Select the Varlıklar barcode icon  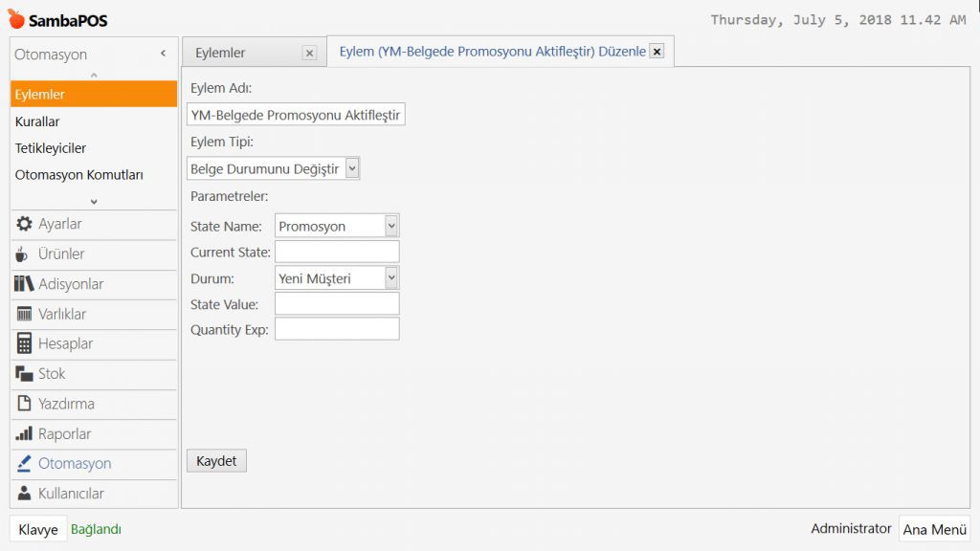pyautogui.click(x=25, y=314)
